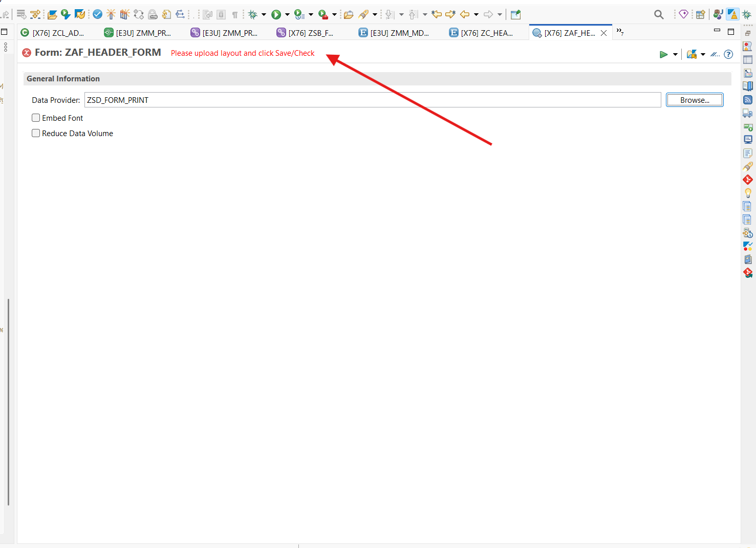Click the folder Open Task icon
This screenshot has width=756, height=548.
click(x=349, y=14)
